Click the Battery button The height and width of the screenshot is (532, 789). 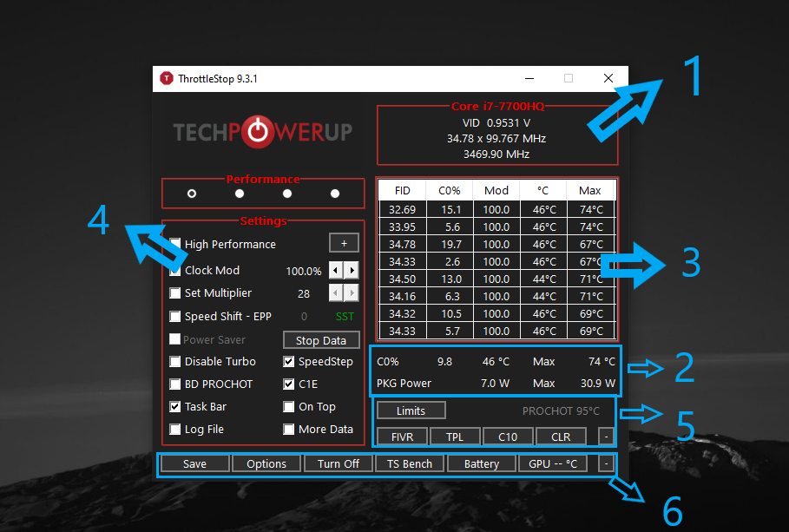point(482,463)
